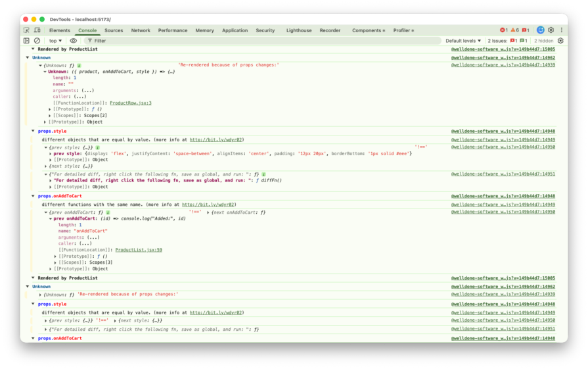The height and width of the screenshot is (369, 588).
Task: Click the last props.onAddToCart header
Action: [60, 339]
